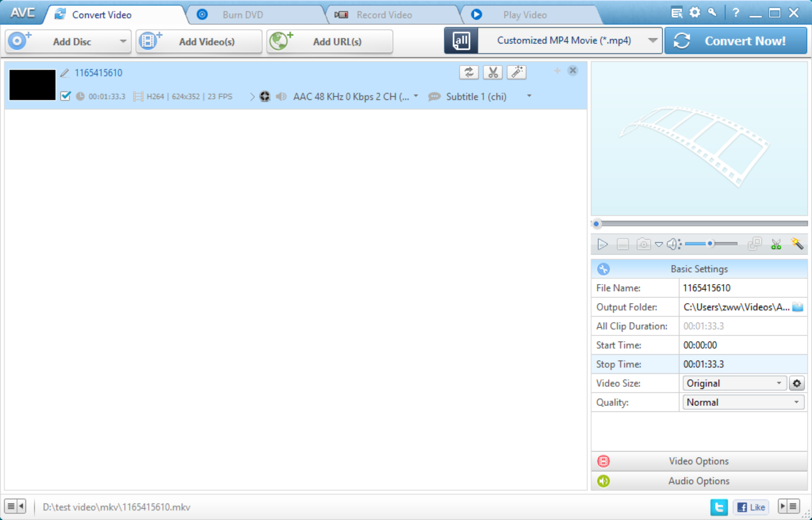
Task: Click the magic wand icon below the preview player
Action: tap(797, 244)
